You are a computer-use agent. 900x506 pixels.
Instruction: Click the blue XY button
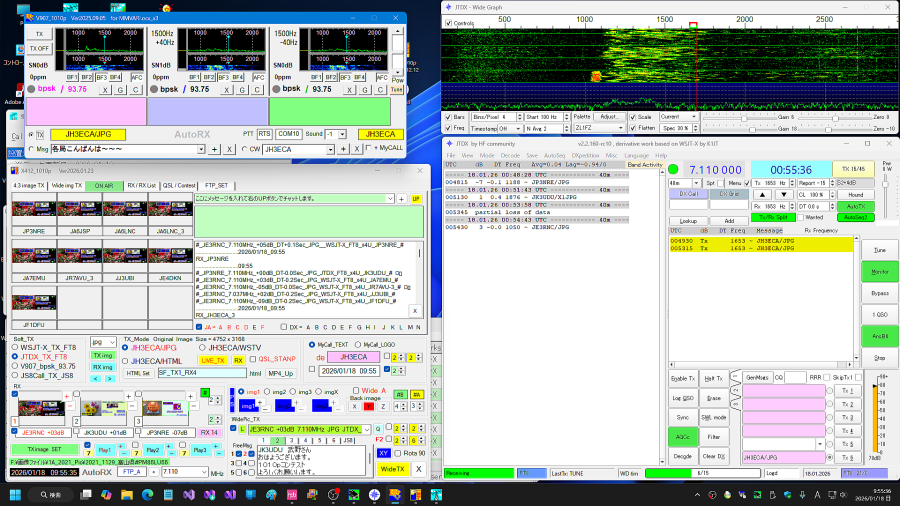(x=383, y=453)
